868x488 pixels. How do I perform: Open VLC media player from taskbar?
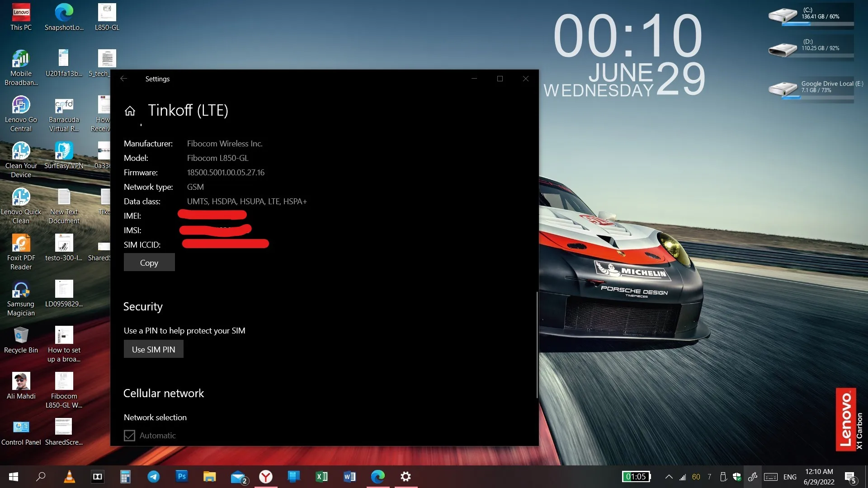69,477
